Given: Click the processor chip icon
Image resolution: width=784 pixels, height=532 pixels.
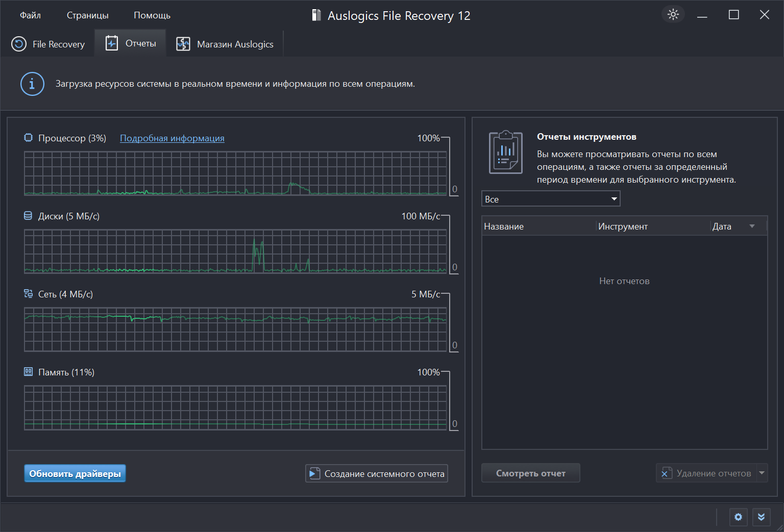Looking at the screenshot, I should [x=29, y=138].
